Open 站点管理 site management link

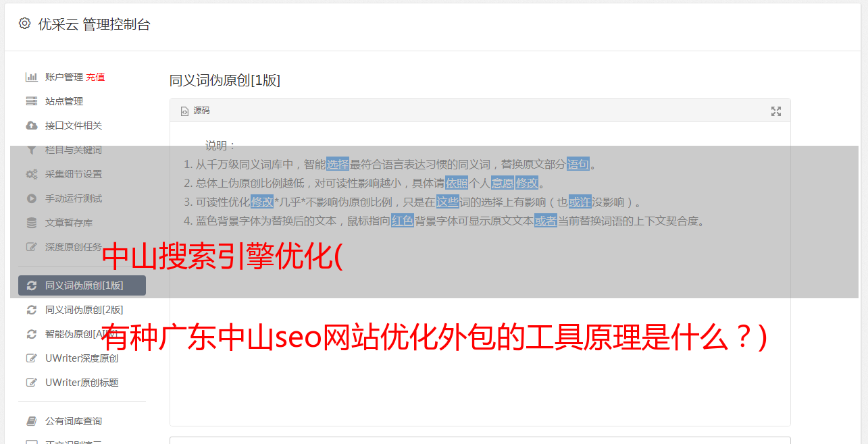click(x=64, y=101)
